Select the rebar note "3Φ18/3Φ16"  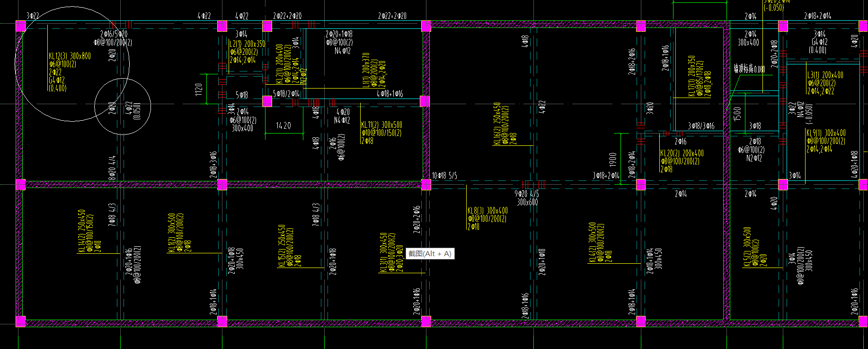point(701,126)
